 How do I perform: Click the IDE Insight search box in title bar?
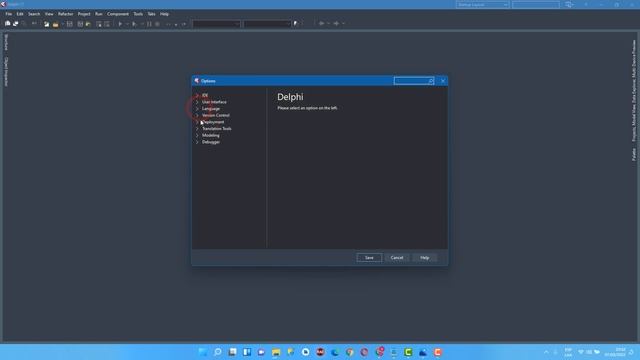coord(536,4)
